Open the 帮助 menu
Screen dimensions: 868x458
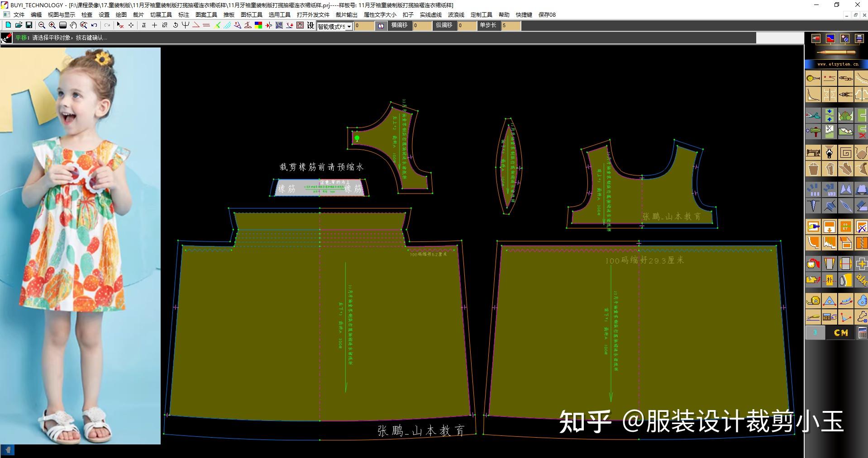coord(504,15)
